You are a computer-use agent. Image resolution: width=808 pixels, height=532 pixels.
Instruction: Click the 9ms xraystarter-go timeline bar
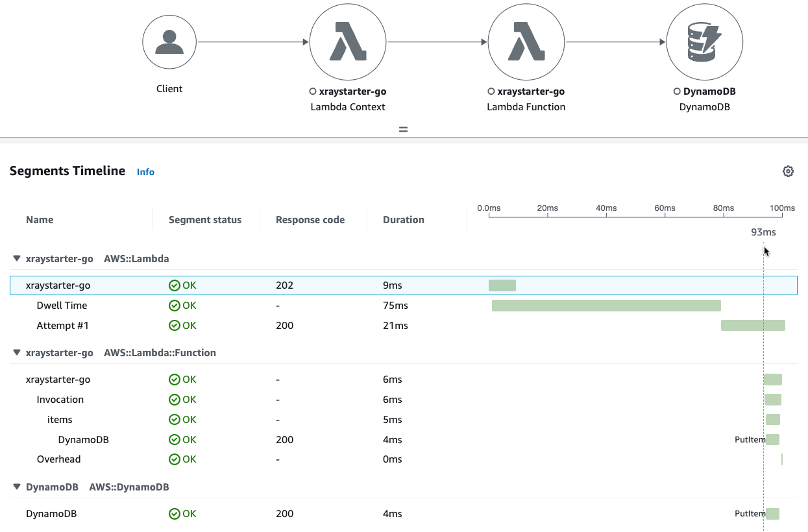pos(502,285)
